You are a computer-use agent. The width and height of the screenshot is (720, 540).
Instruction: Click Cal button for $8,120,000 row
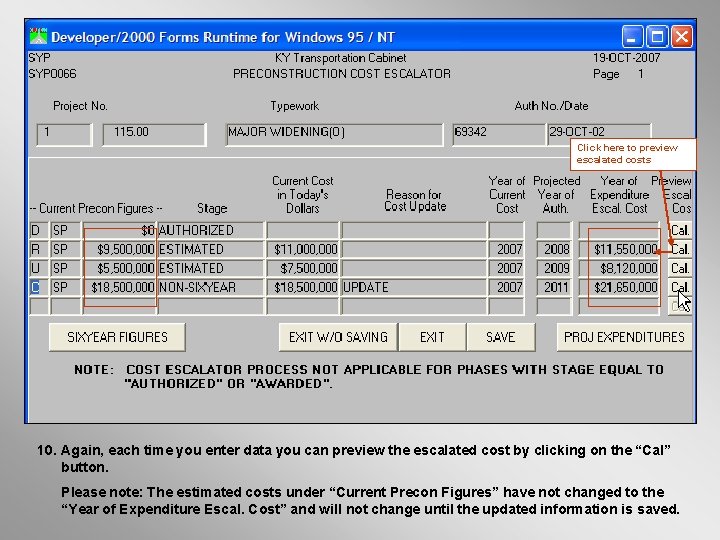tap(680, 268)
